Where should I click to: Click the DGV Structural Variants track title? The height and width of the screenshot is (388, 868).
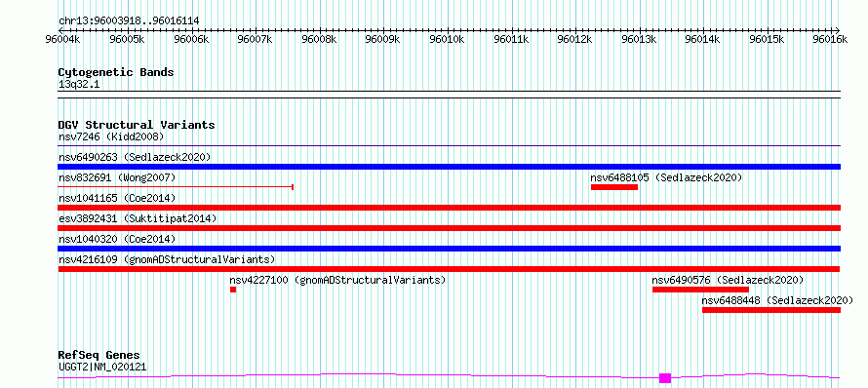point(137,125)
